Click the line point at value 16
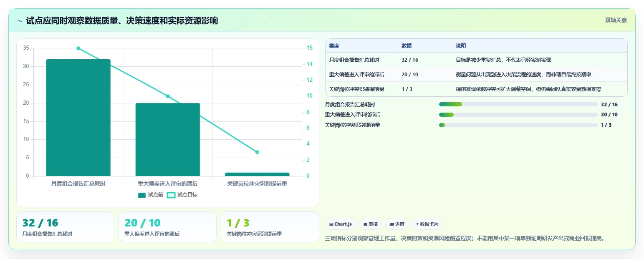This screenshot has width=644, height=259. (78, 48)
